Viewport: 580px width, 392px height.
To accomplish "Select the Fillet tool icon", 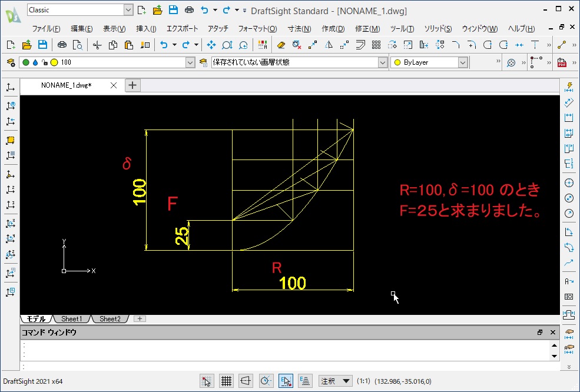I will click(x=472, y=45).
